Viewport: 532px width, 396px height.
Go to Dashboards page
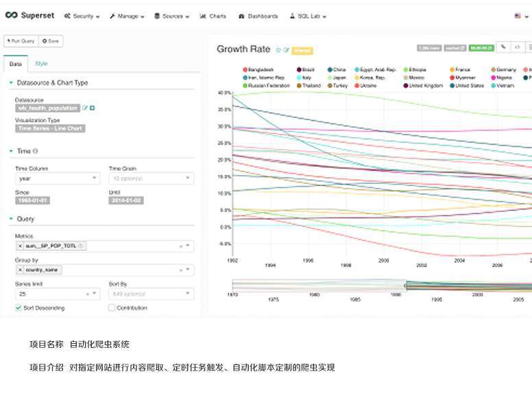[258, 16]
